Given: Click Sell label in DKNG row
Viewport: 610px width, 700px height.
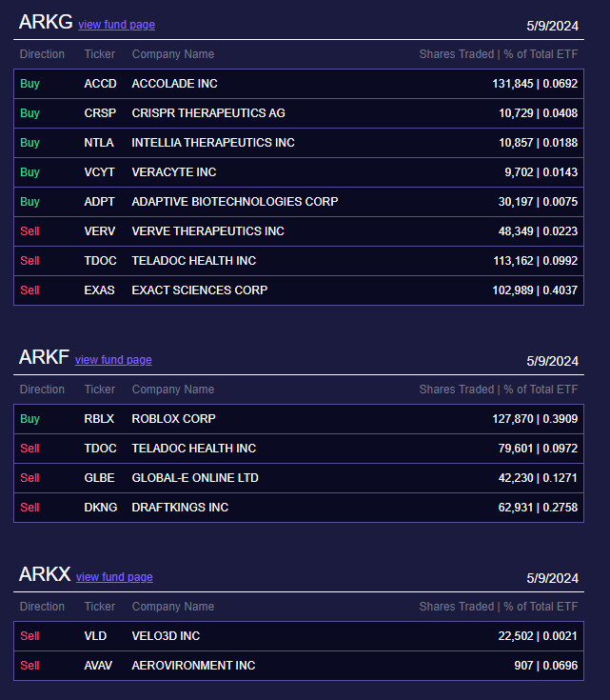Looking at the screenshot, I should [30, 507].
